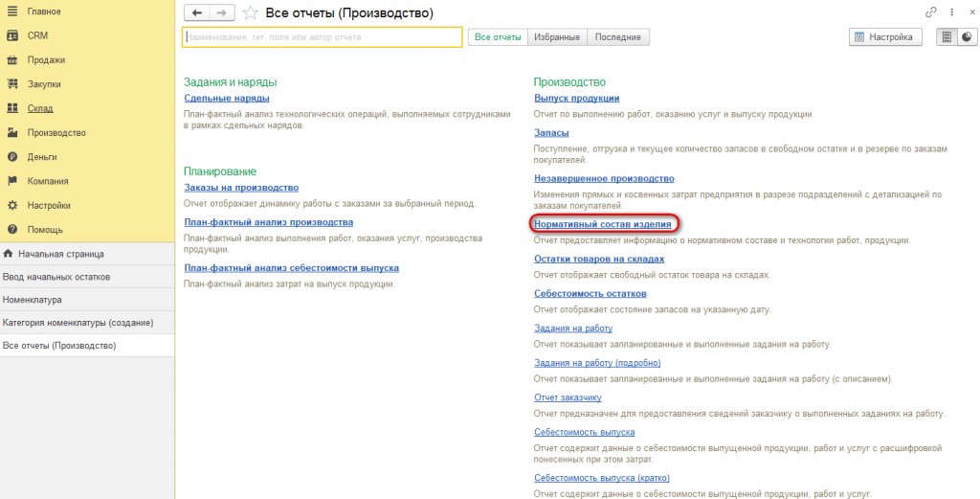Click the Склад grid icon
This screenshot has height=499, width=980.
tap(11, 108)
